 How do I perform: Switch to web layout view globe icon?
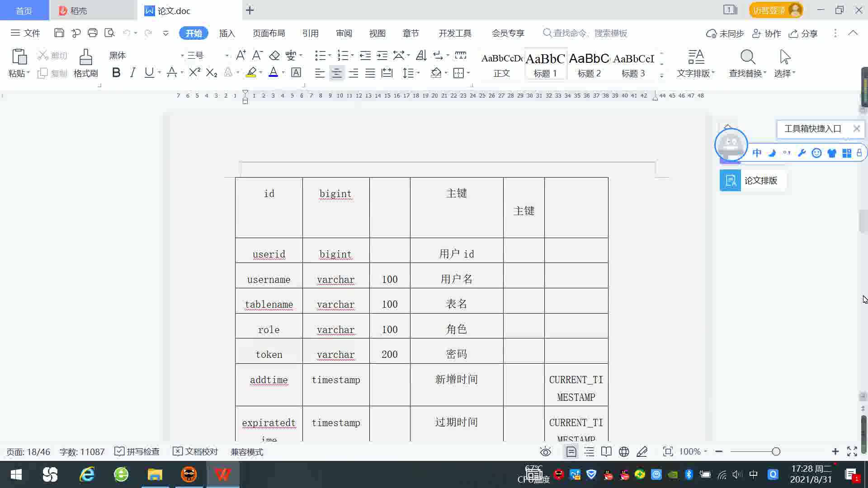[x=624, y=451]
